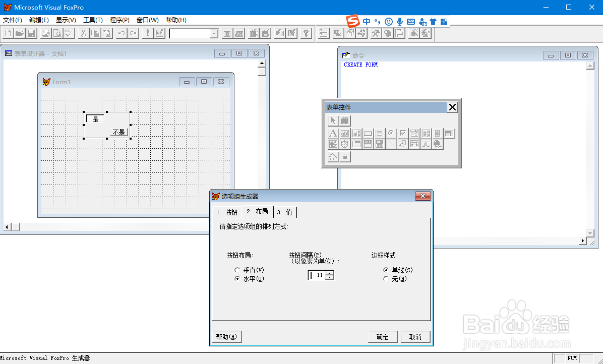Select the Command Button control tool
This screenshot has width=603, height=364.
(368, 134)
